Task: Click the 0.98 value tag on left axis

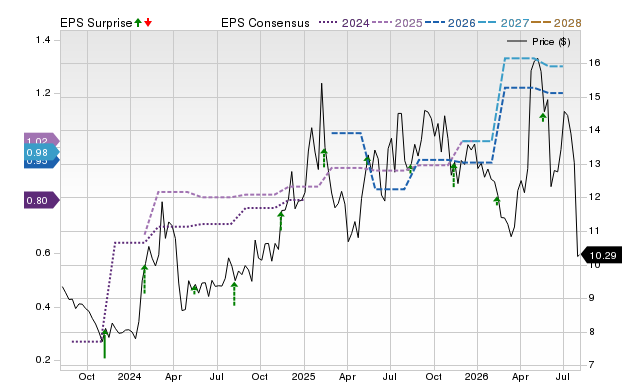Action: pyautogui.click(x=42, y=153)
